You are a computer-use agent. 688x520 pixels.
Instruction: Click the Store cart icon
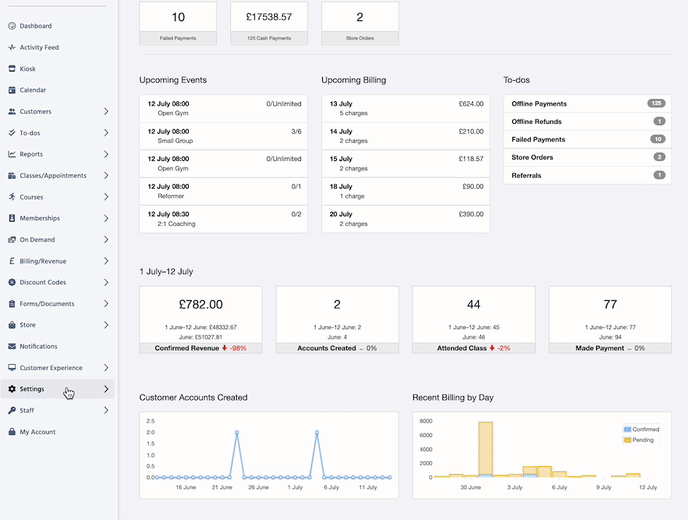tap(12, 325)
